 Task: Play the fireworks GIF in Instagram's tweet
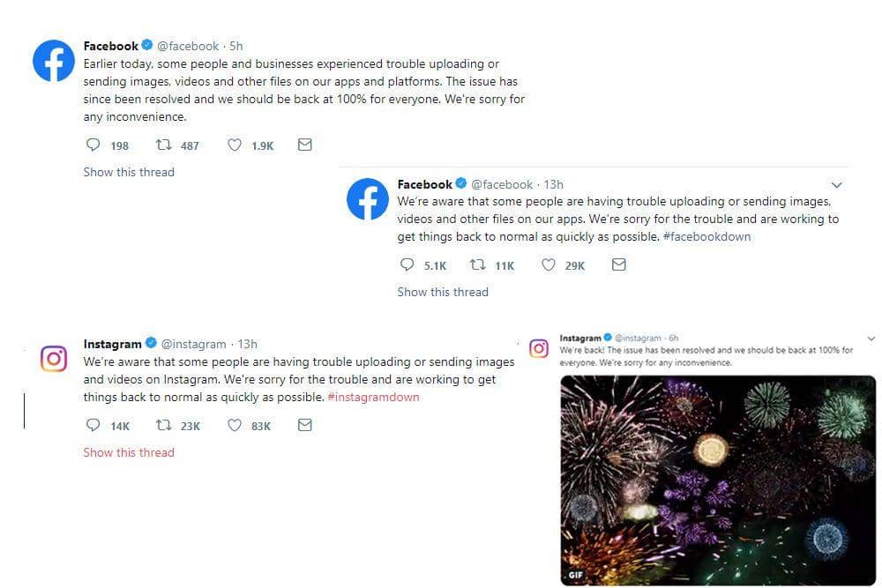pos(718,480)
